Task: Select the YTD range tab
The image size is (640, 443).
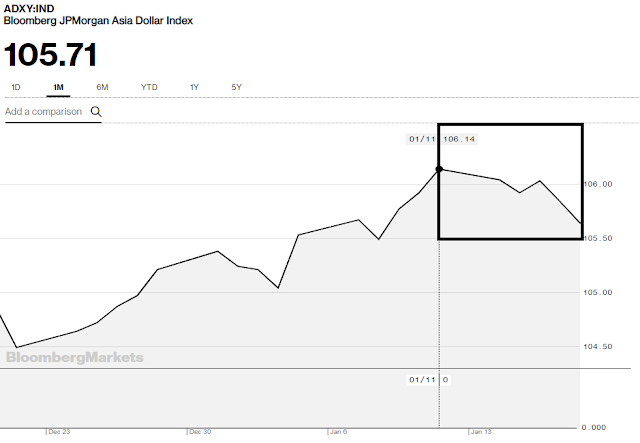Action: point(149,87)
